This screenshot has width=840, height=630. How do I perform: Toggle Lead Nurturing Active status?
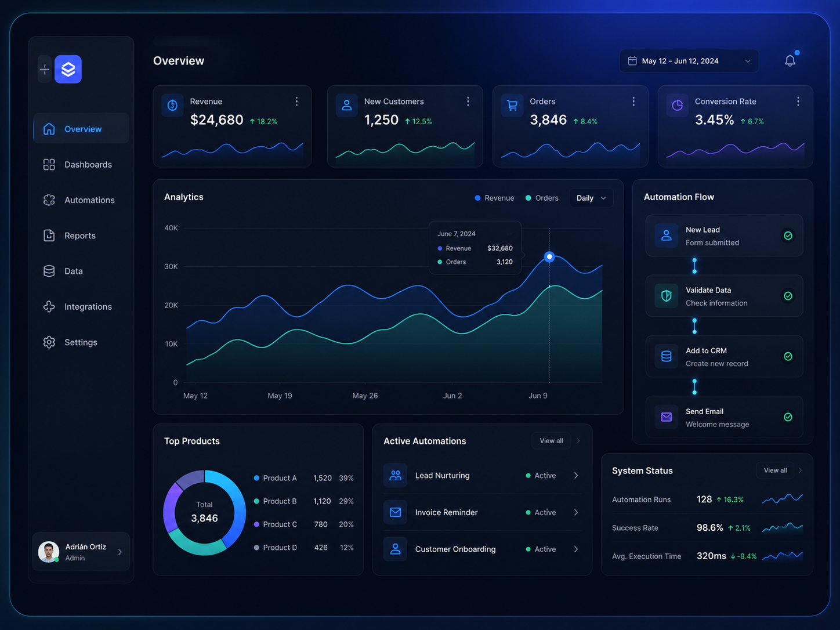tap(541, 476)
